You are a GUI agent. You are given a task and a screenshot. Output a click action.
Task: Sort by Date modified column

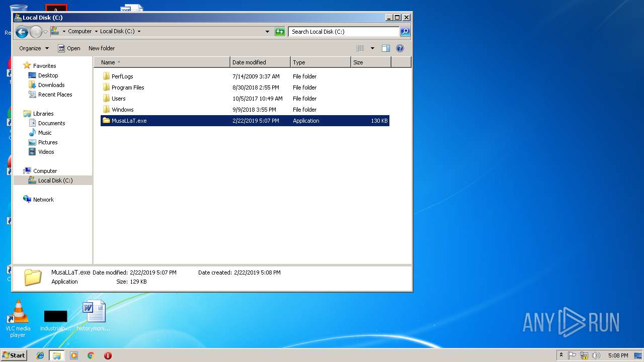click(x=260, y=62)
